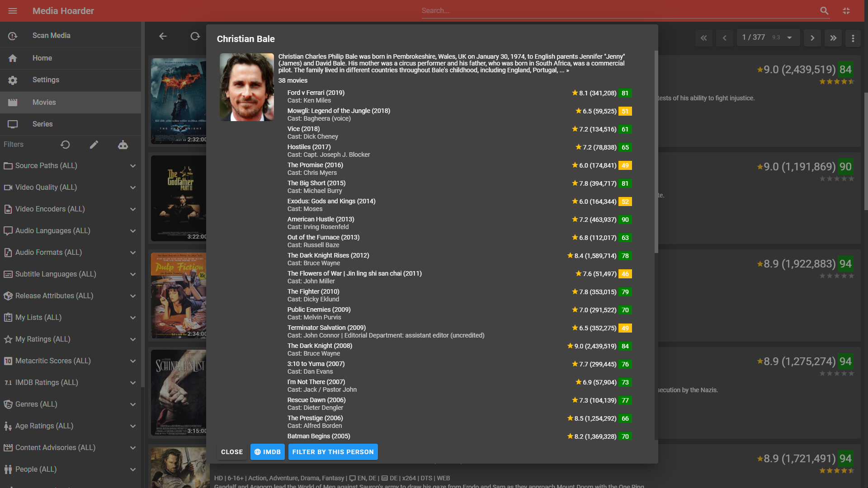Jump to the last page
Viewport: 868px width, 488px height.
(x=833, y=38)
